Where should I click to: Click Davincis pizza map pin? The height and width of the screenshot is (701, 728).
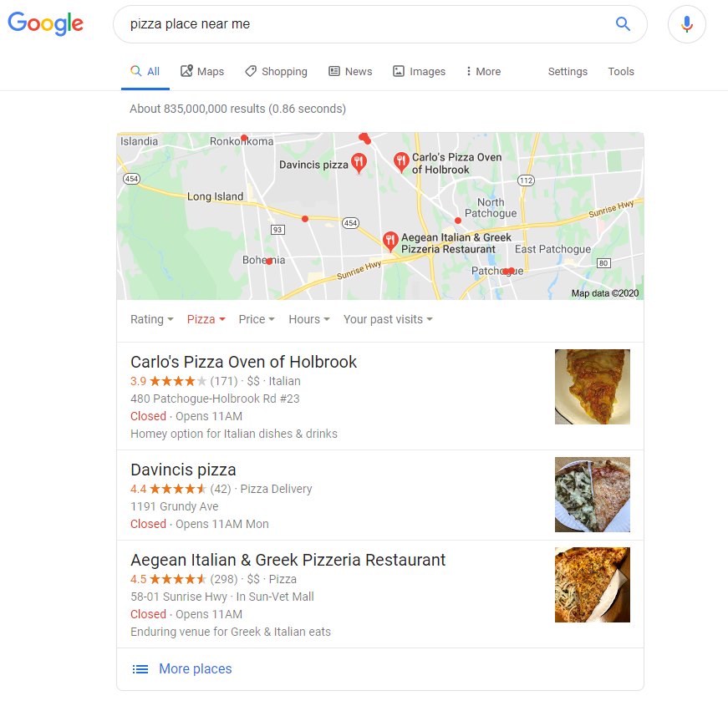pos(359,163)
